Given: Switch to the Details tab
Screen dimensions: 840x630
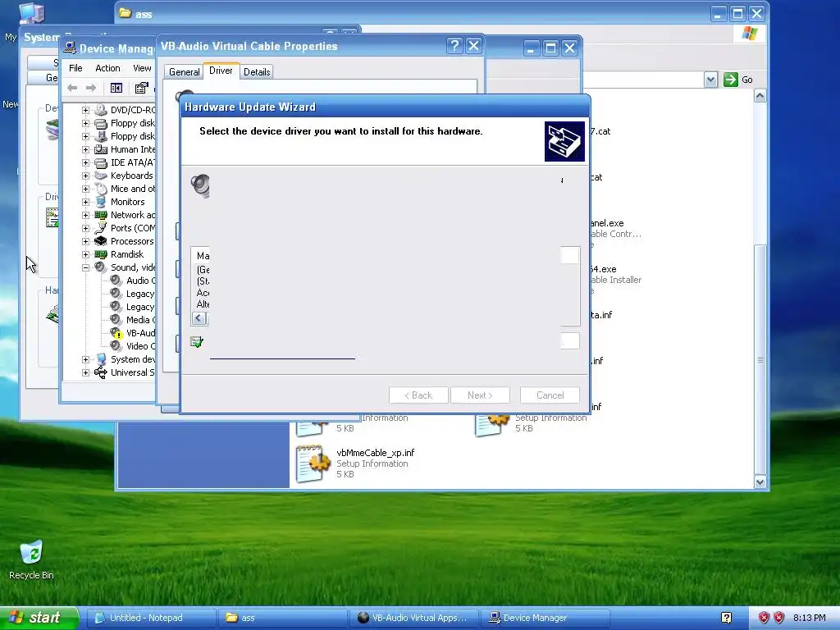Looking at the screenshot, I should pyautogui.click(x=257, y=72).
